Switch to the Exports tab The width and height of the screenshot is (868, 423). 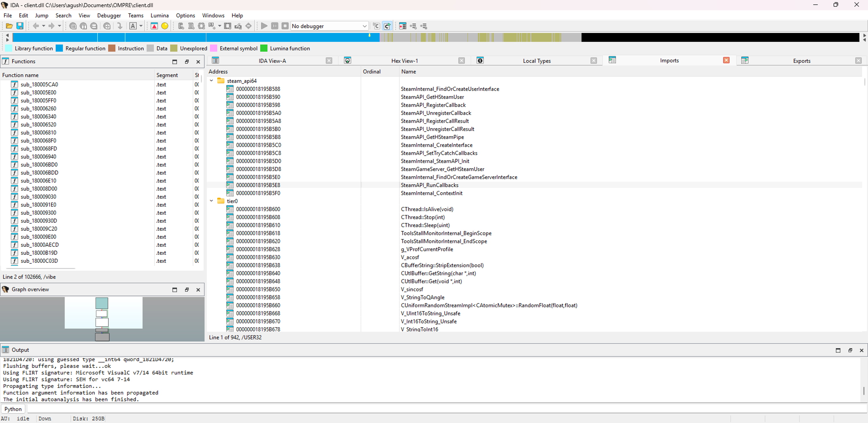tap(801, 61)
